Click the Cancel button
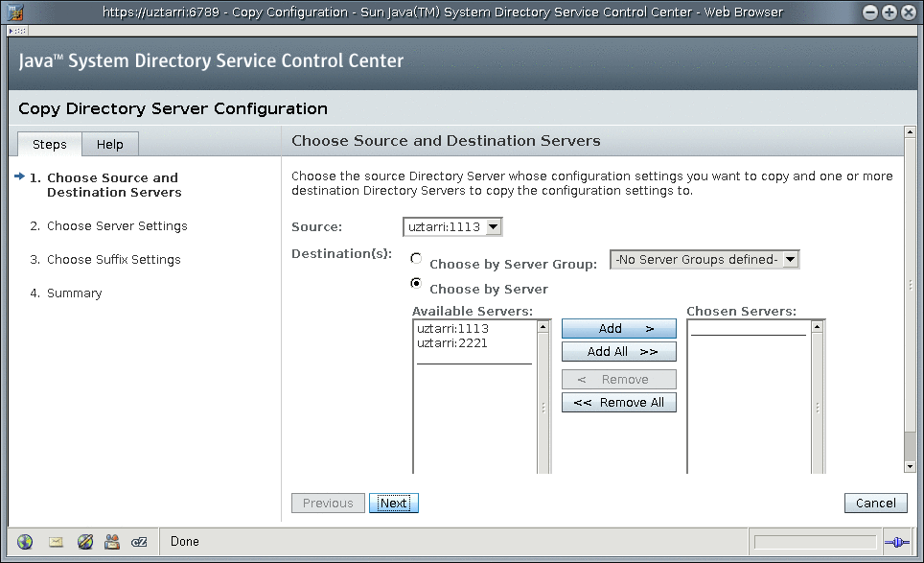The width and height of the screenshot is (924, 563). (876, 504)
